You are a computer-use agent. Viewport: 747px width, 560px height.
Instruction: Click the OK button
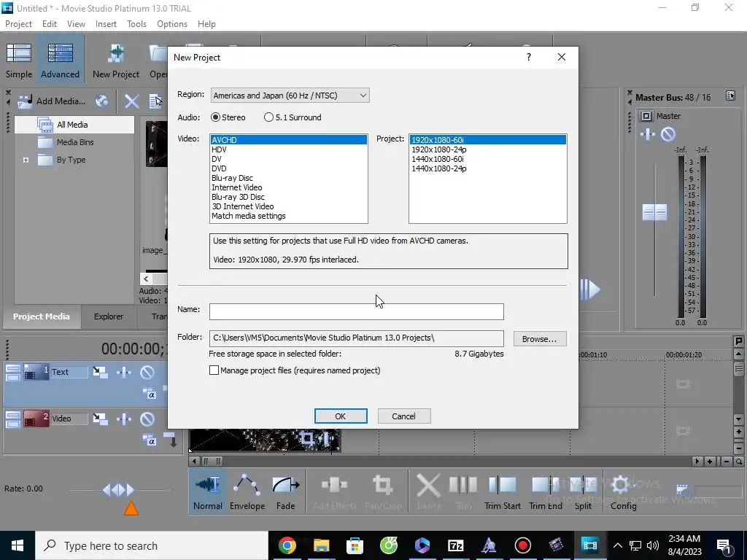341,416
